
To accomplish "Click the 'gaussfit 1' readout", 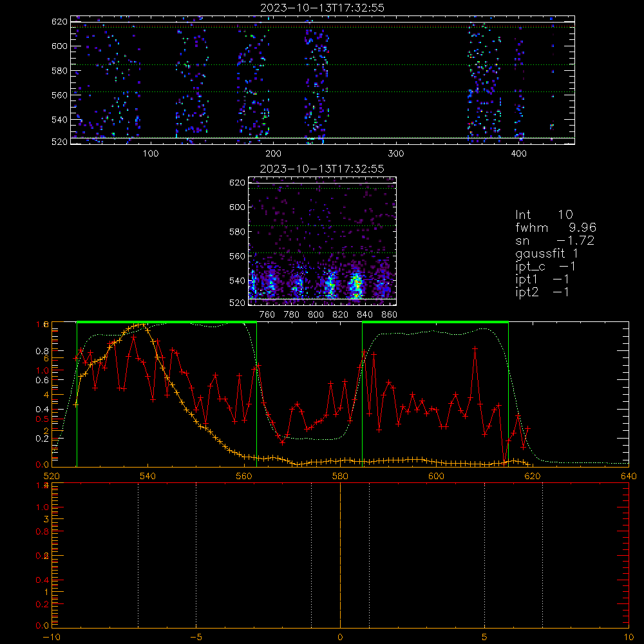I will click(x=547, y=253).
